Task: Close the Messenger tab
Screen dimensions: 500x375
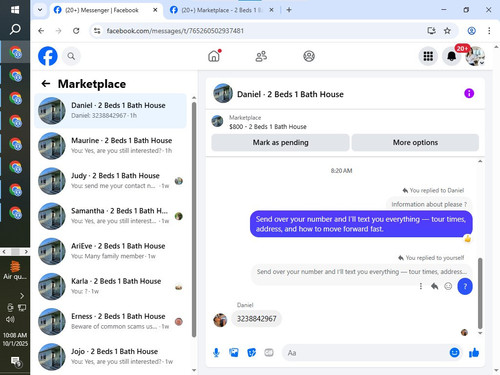Action: [155, 10]
